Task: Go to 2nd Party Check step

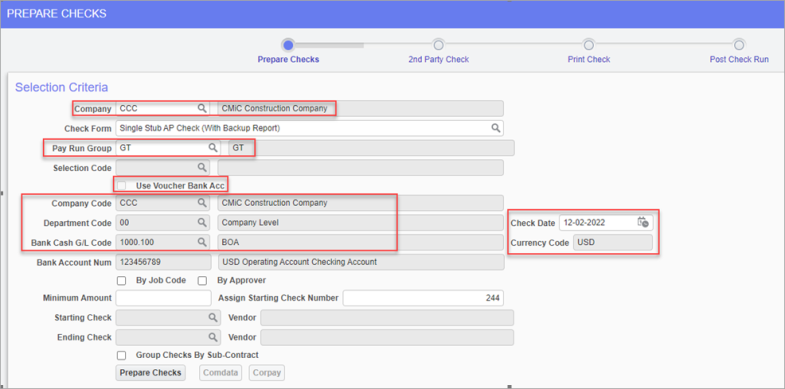Action: click(438, 46)
